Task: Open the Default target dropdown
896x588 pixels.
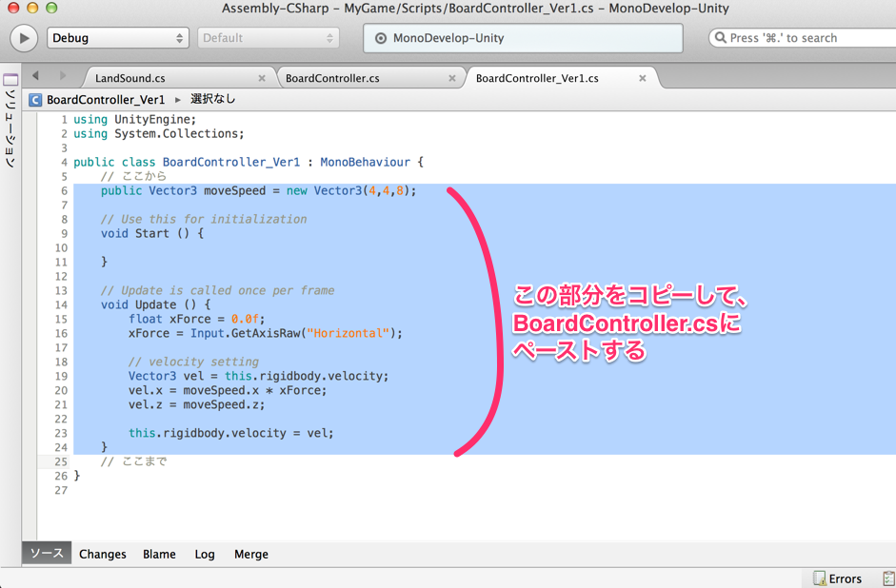Action: [268, 38]
